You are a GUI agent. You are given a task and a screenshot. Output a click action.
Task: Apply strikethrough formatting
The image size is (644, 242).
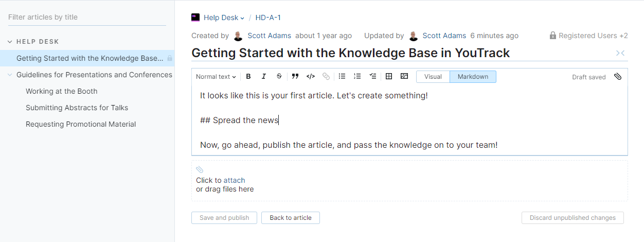(279, 77)
